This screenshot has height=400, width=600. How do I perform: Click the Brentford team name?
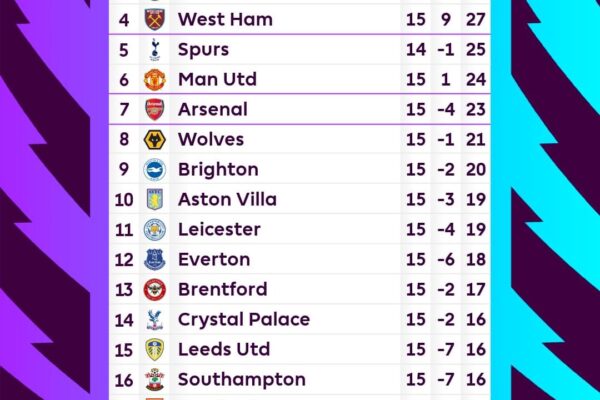point(222,289)
